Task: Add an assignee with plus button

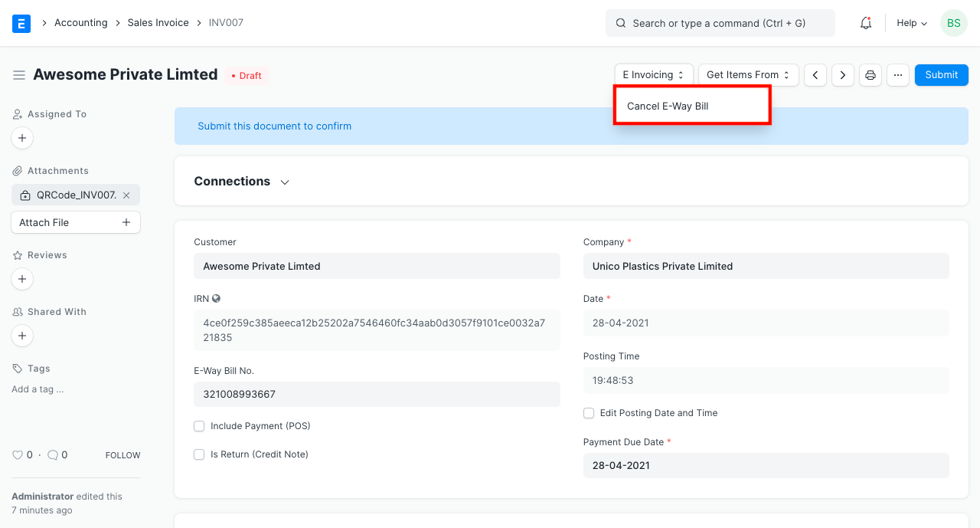Action: tap(22, 138)
